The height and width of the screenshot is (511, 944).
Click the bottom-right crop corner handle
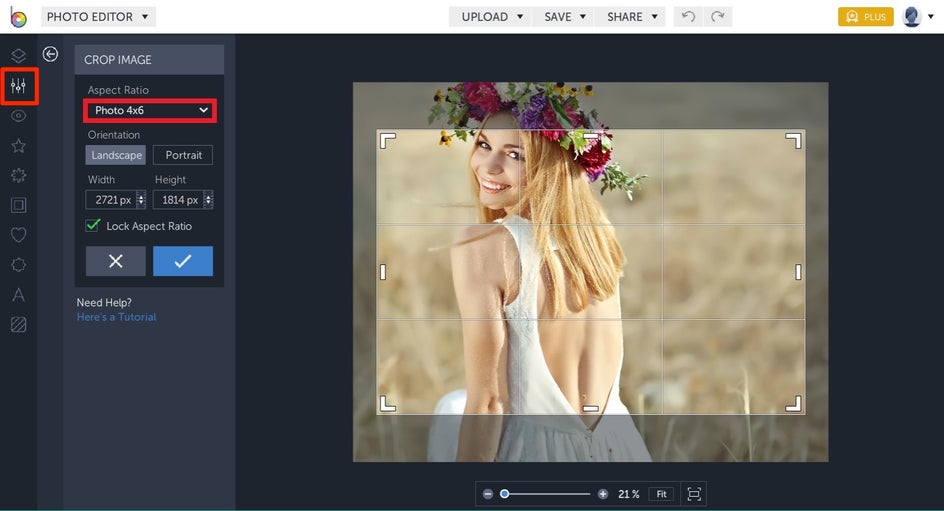(x=793, y=403)
